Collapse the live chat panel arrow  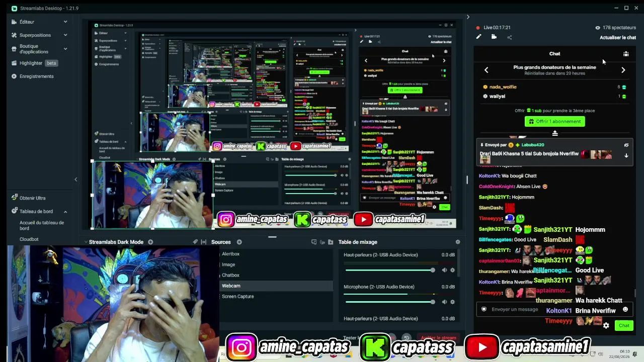468,17
